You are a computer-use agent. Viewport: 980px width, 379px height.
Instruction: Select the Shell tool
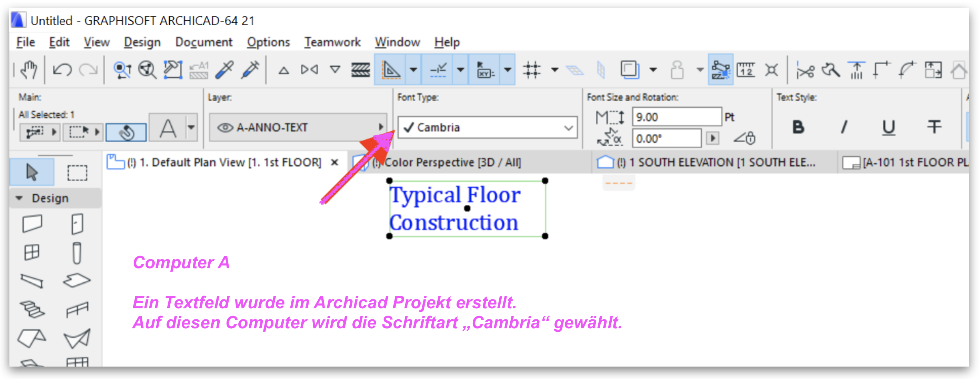pos(77,338)
